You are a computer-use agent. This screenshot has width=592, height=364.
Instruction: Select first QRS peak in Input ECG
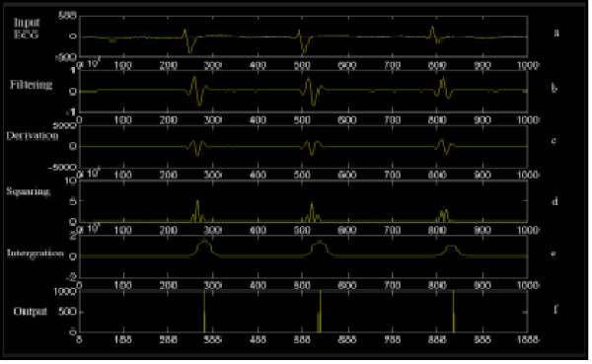click(185, 33)
